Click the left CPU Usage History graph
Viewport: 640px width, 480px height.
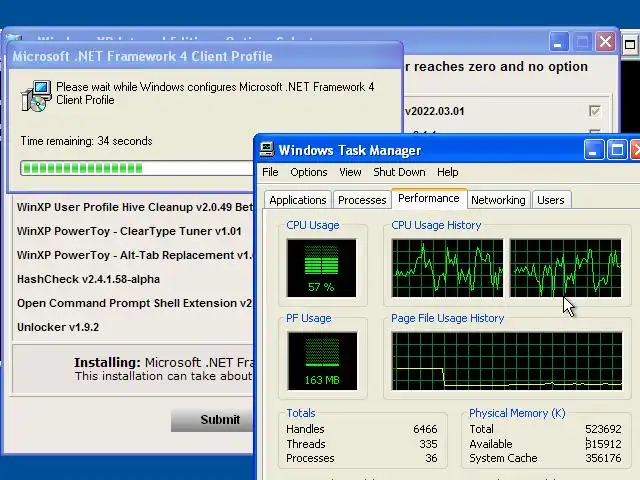[447, 268]
